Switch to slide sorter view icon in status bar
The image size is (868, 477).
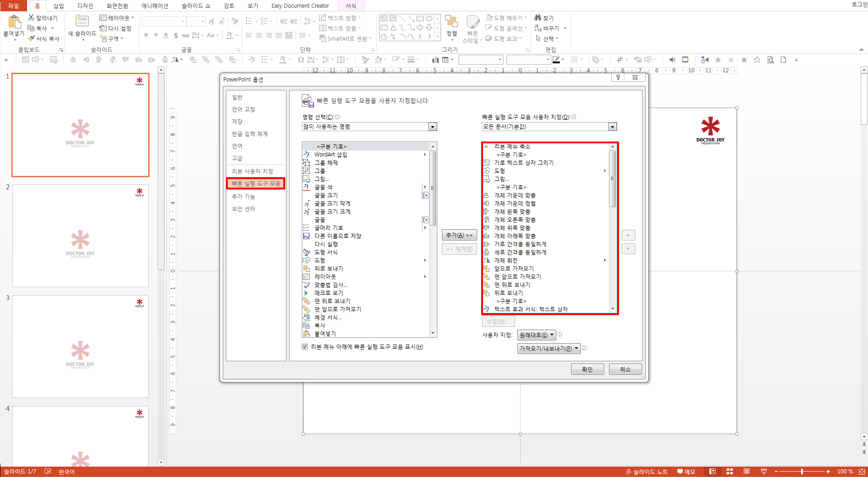pos(730,472)
